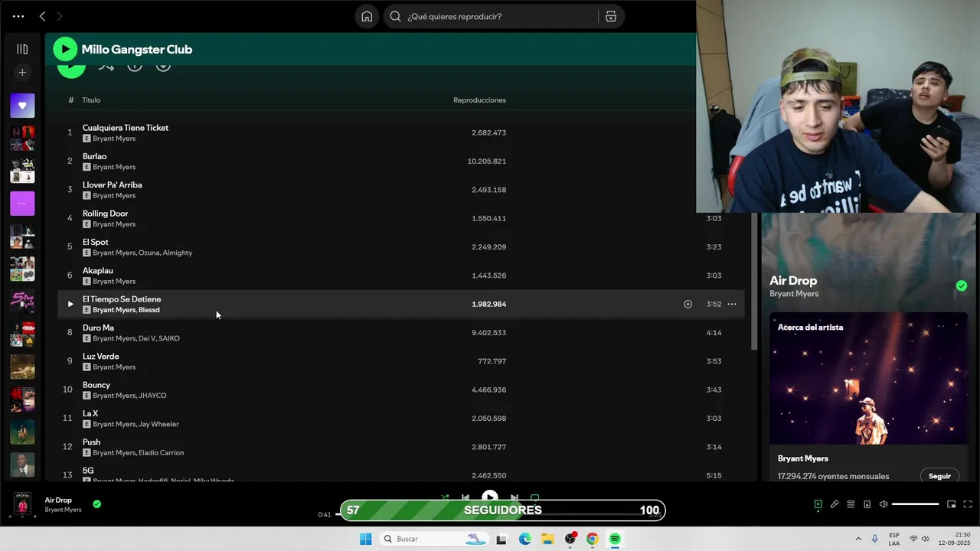Open the solid purple playlist thumbnail
This screenshot has height=551, width=980.
coord(22,204)
